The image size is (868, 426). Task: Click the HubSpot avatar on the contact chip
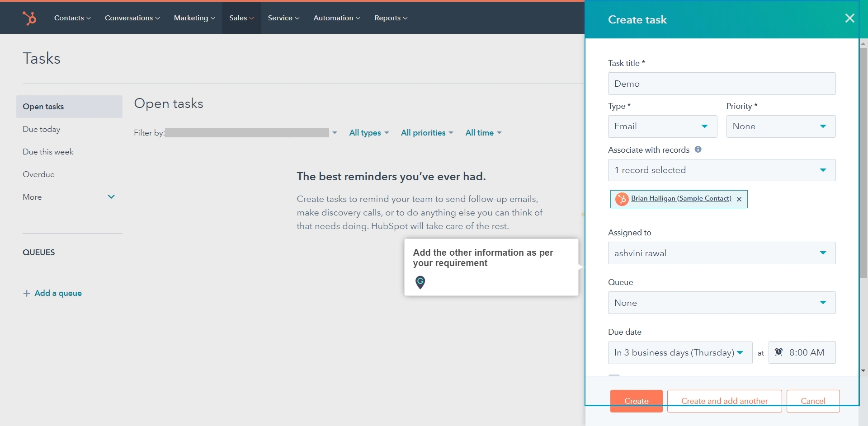pos(622,198)
